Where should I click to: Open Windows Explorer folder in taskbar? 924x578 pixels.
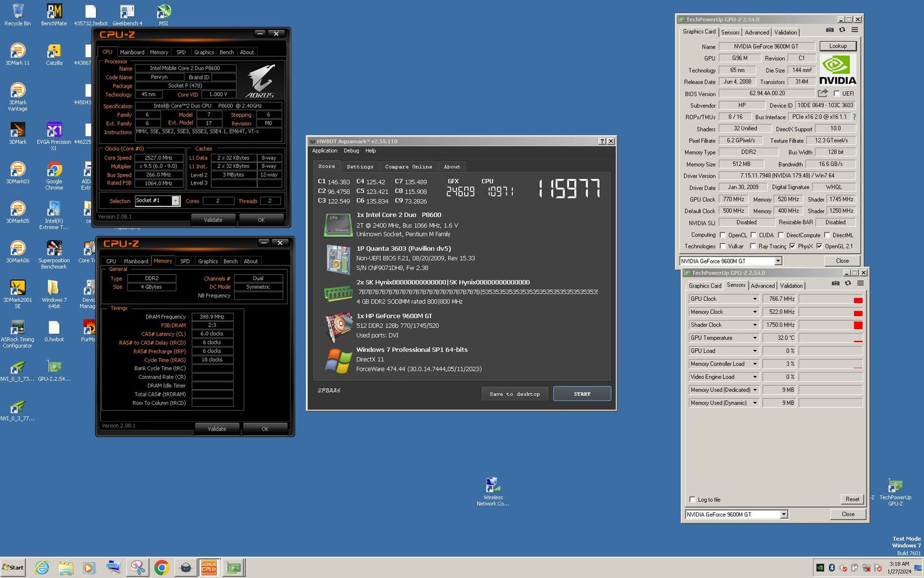coord(66,567)
